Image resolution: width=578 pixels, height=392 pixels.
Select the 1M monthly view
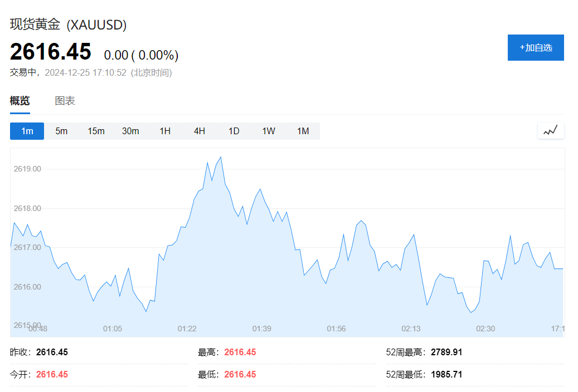click(x=303, y=131)
